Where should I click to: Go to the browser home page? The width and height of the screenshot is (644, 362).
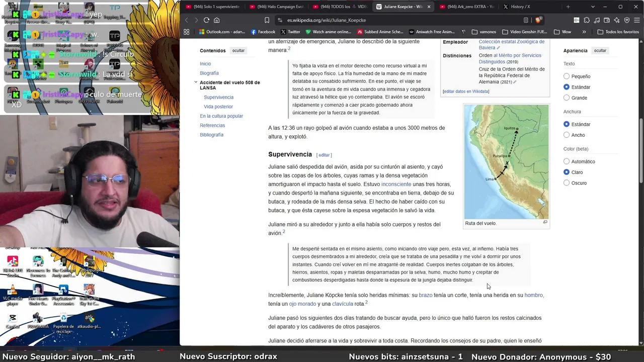coord(217,20)
